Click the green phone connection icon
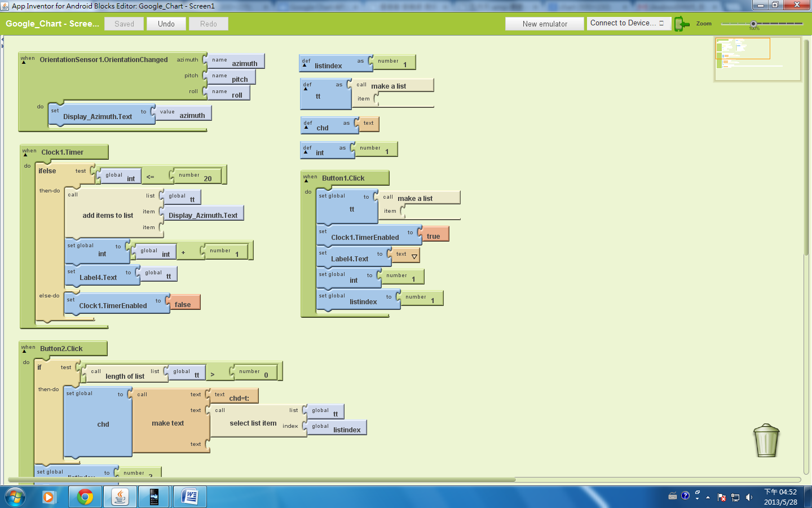The image size is (812, 508). pos(682,24)
